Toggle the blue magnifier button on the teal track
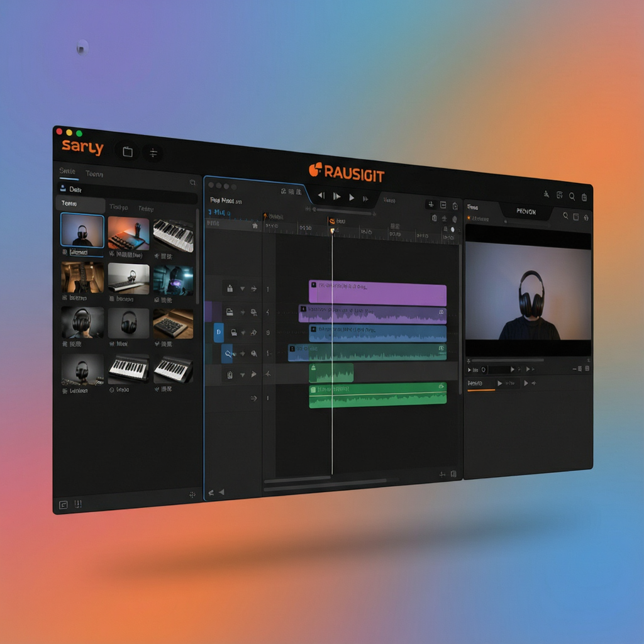Screen dimensions: 644x644 227,353
